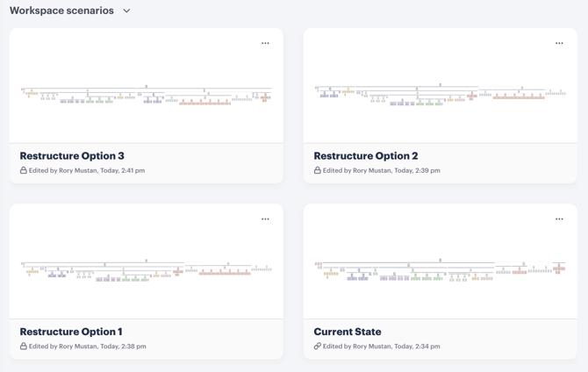Click the Edited by Rory Mustan 2:41 pm text

pos(87,170)
